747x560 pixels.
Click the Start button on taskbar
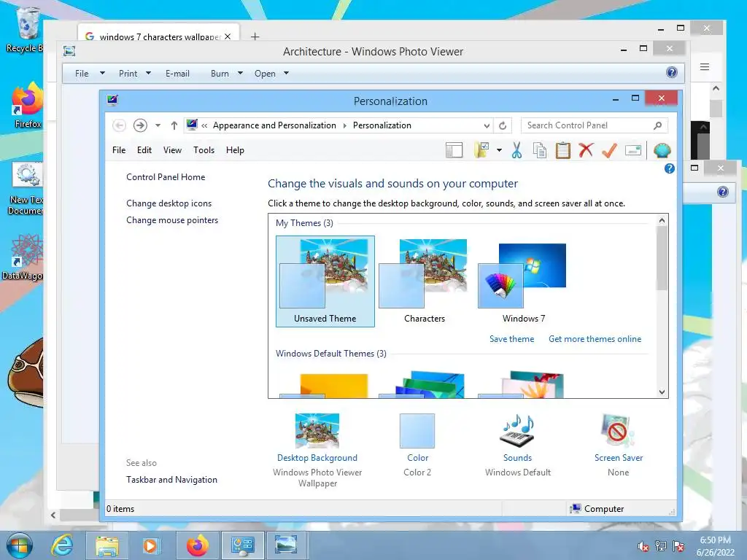(x=19, y=545)
